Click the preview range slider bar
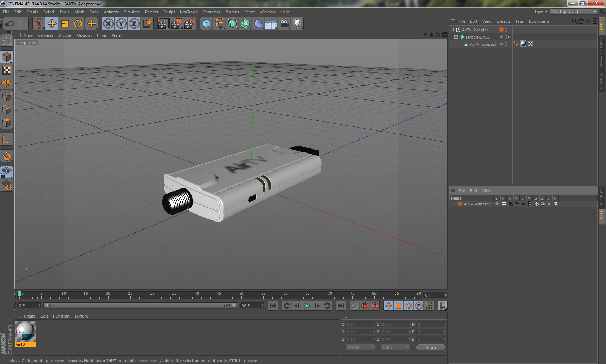 (x=140, y=305)
